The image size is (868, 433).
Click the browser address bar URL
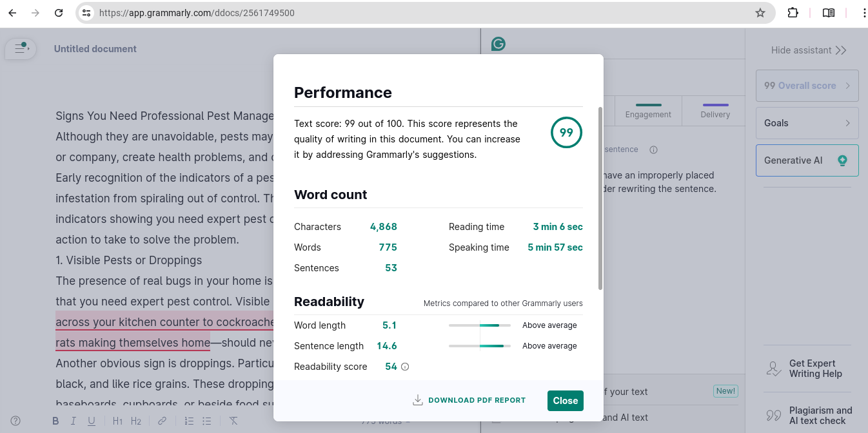click(x=197, y=13)
